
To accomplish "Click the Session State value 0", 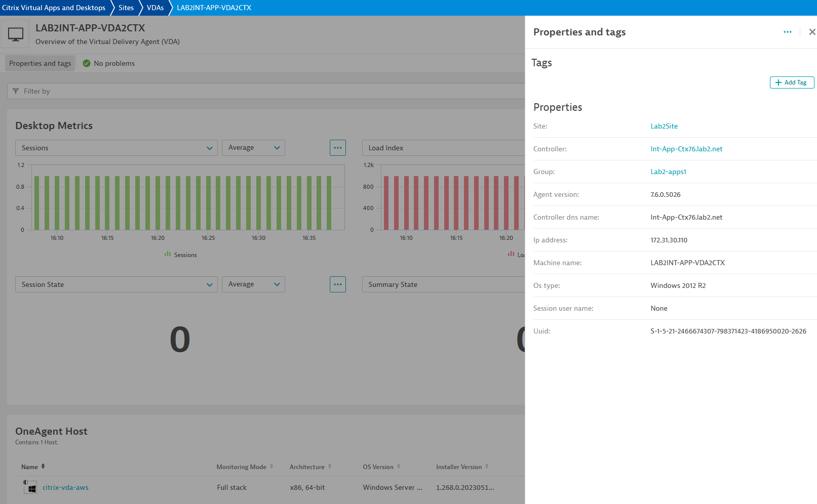I will point(180,340).
